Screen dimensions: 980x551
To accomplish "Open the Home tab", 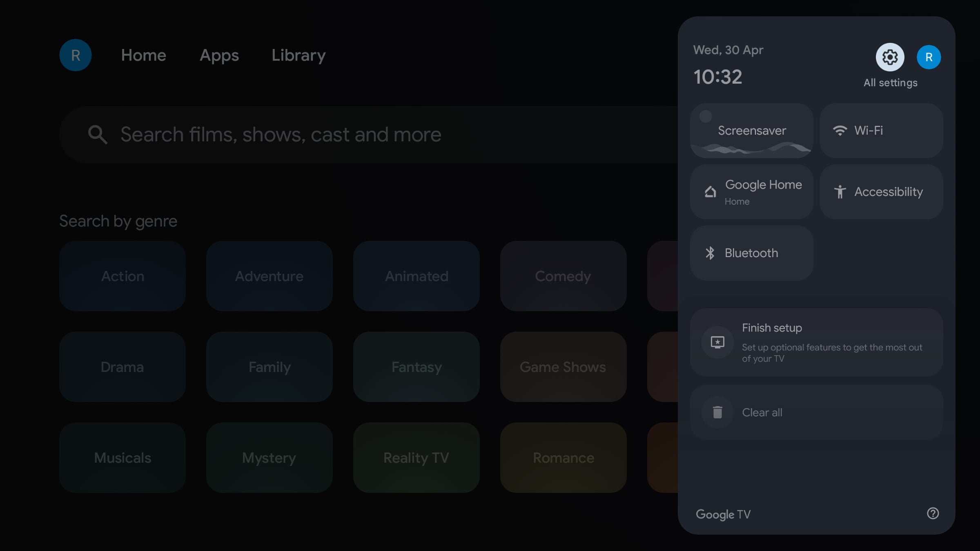I will click(x=143, y=55).
